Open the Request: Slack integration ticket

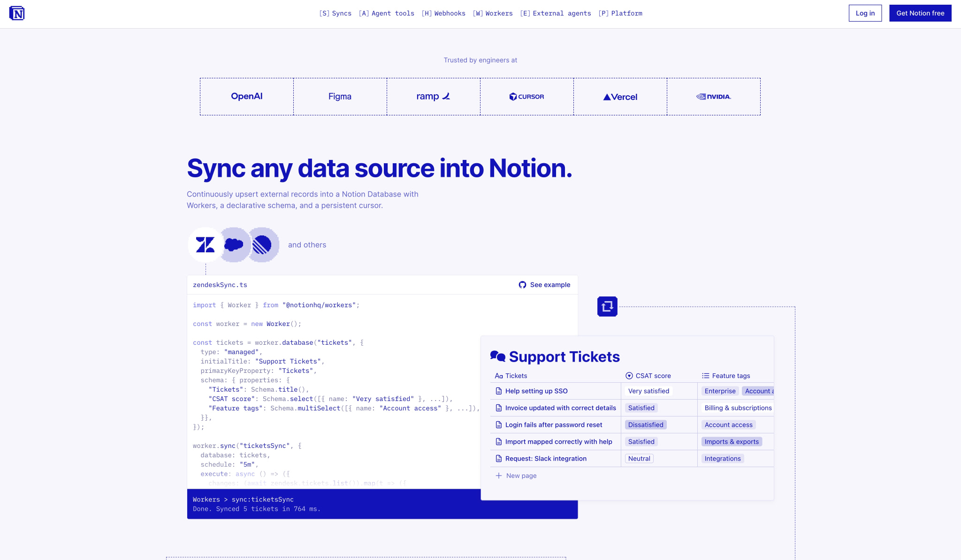coord(546,459)
